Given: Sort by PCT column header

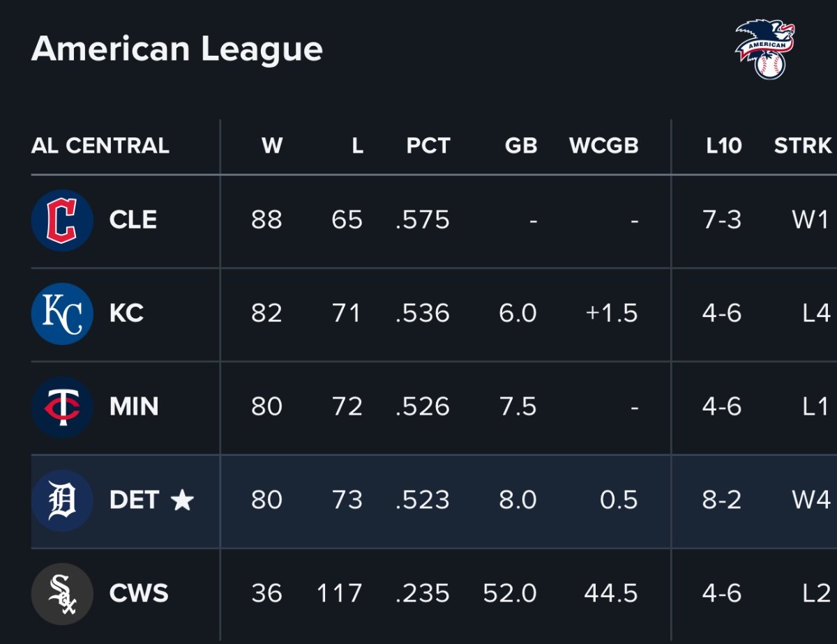Looking at the screenshot, I should click(x=428, y=146).
